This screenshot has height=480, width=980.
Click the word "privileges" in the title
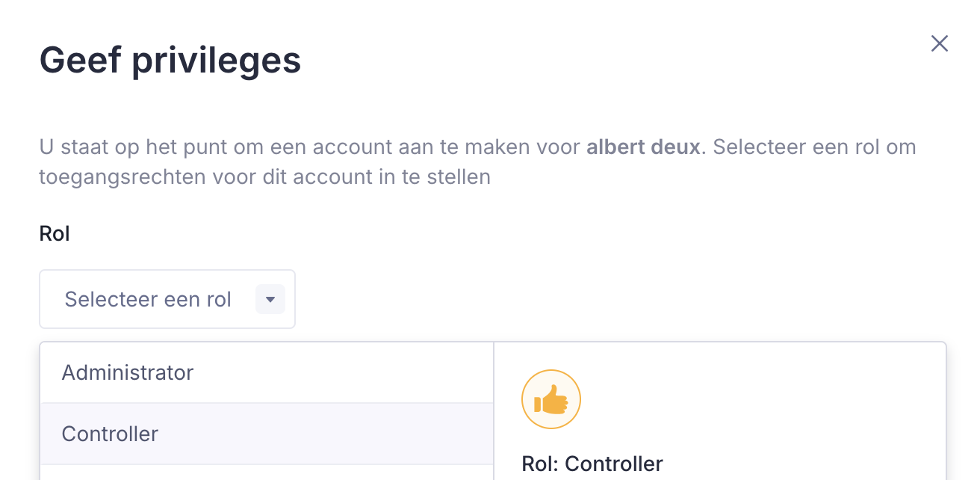[x=217, y=60]
